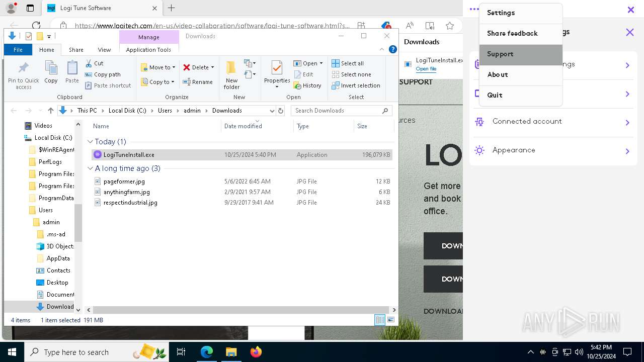Open Move to dropdown
Screen dimensions: 644x362
158,67
